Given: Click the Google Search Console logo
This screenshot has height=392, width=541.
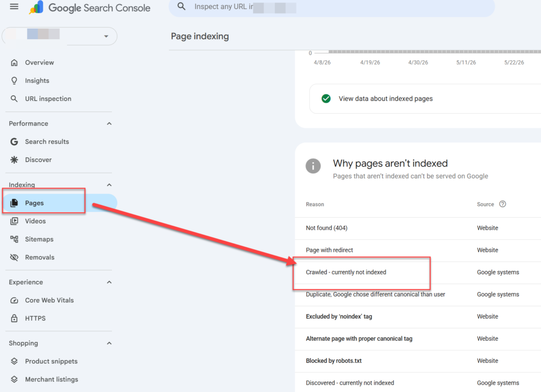Looking at the screenshot, I should tap(90, 7).
